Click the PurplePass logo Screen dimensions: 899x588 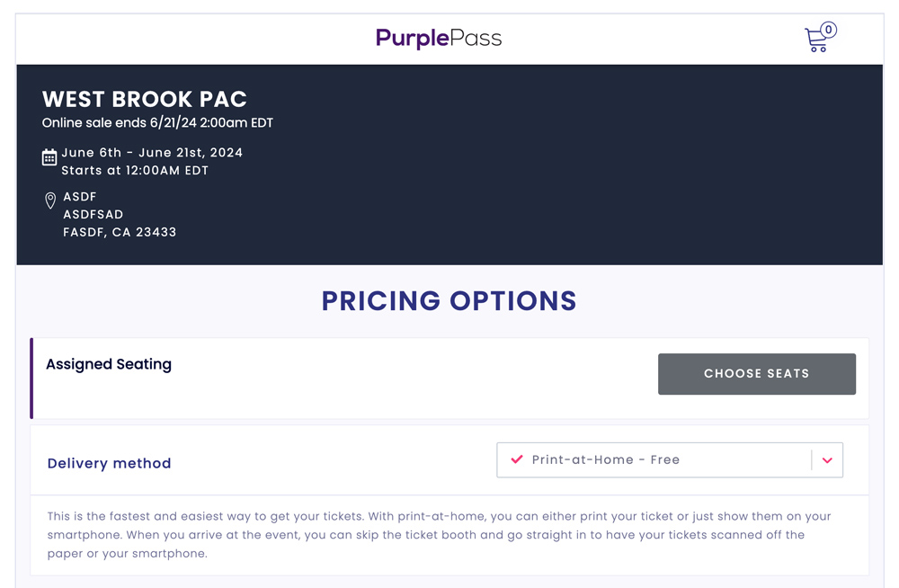tap(439, 39)
